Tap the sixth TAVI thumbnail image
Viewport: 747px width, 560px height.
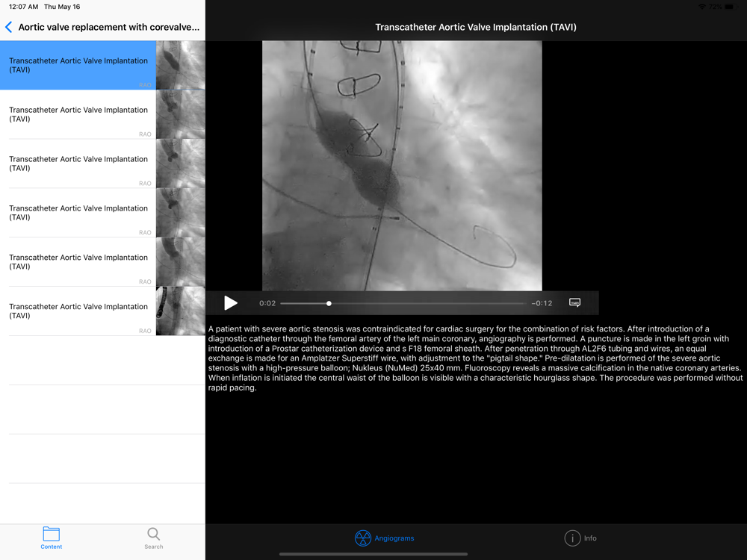point(180,311)
